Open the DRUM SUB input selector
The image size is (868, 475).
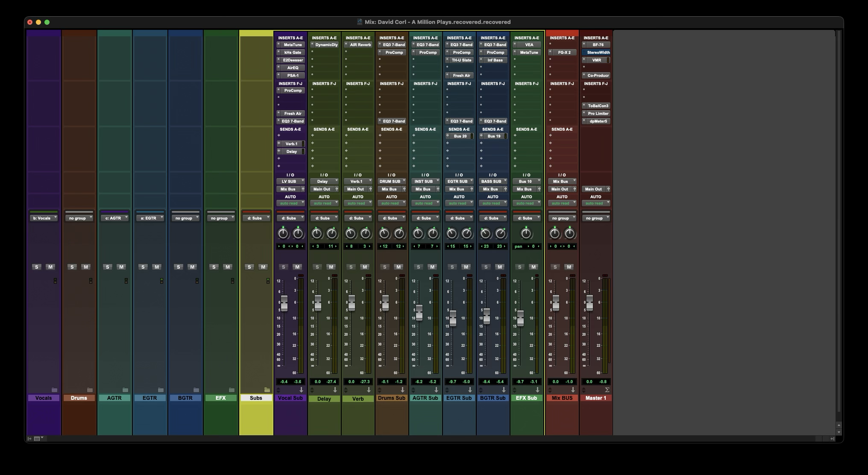[x=392, y=182]
